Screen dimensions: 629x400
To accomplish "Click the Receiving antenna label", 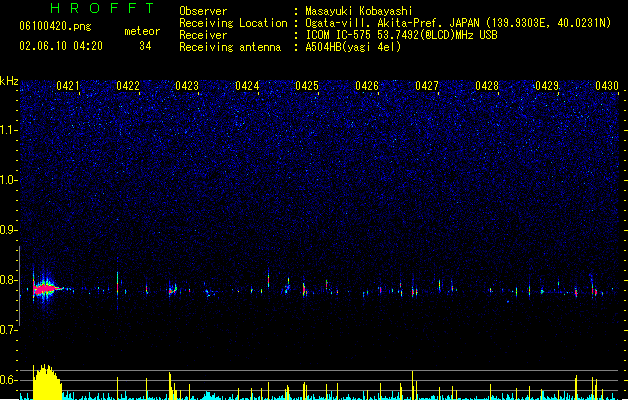I will [230, 47].
